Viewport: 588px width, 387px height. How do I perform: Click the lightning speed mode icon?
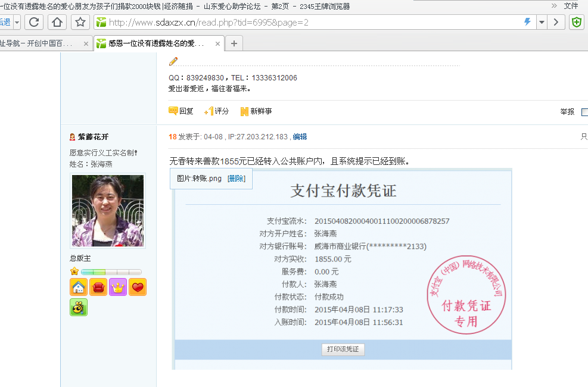[x=528, y=22]
